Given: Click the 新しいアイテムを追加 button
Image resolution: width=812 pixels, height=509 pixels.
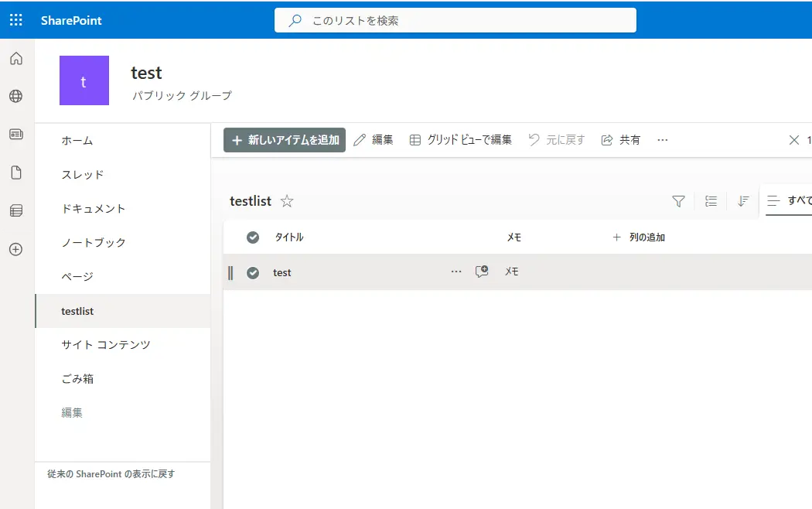Looking at the screenshot, I should 285,139.
